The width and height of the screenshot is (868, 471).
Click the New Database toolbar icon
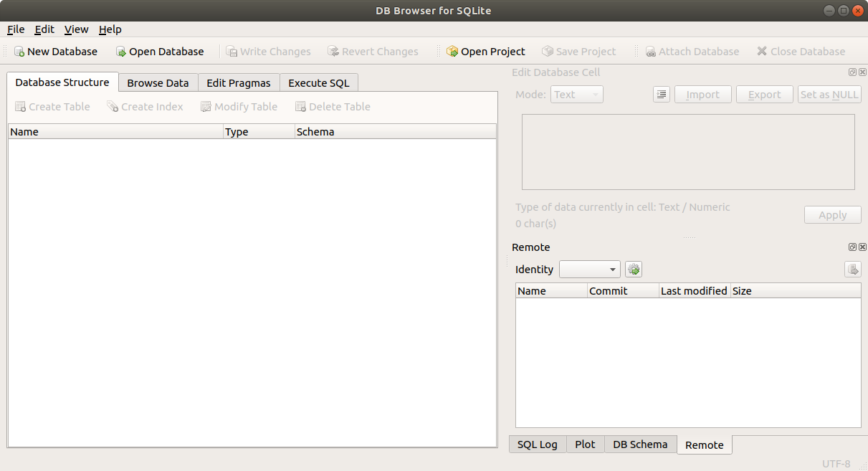pos(19,52)
